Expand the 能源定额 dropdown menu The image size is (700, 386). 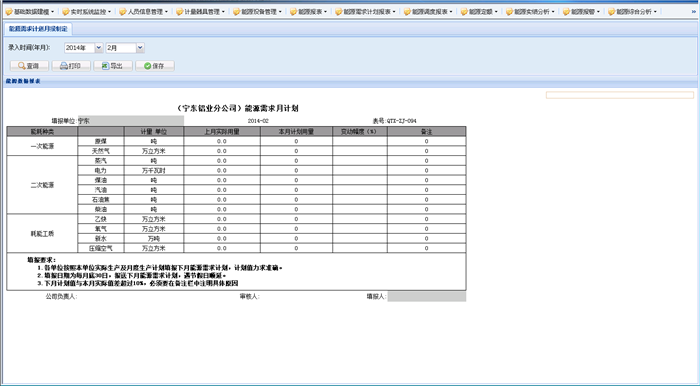[x=479, y=12]
